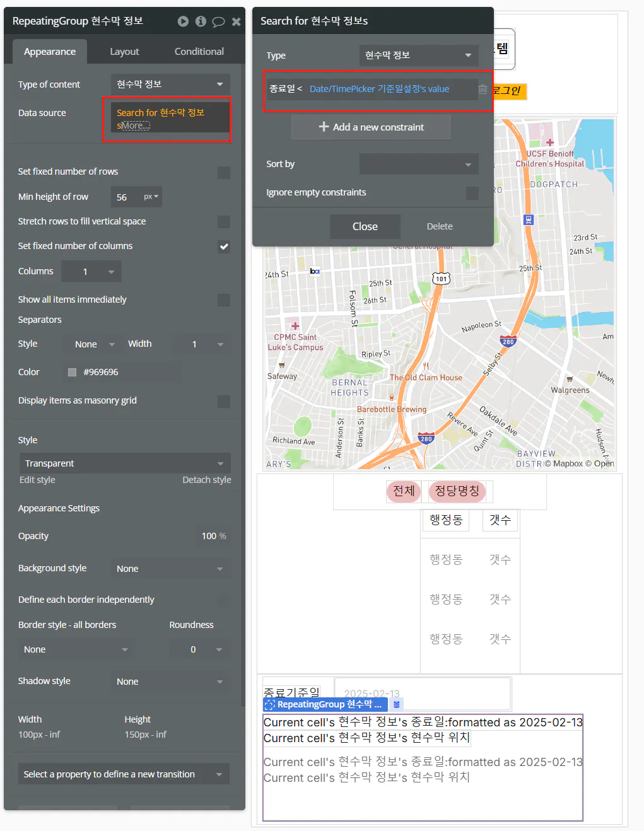The image size is (644, 831).
Task: Enable Set fixed number of rows
Action: click(x=224, y=171)
